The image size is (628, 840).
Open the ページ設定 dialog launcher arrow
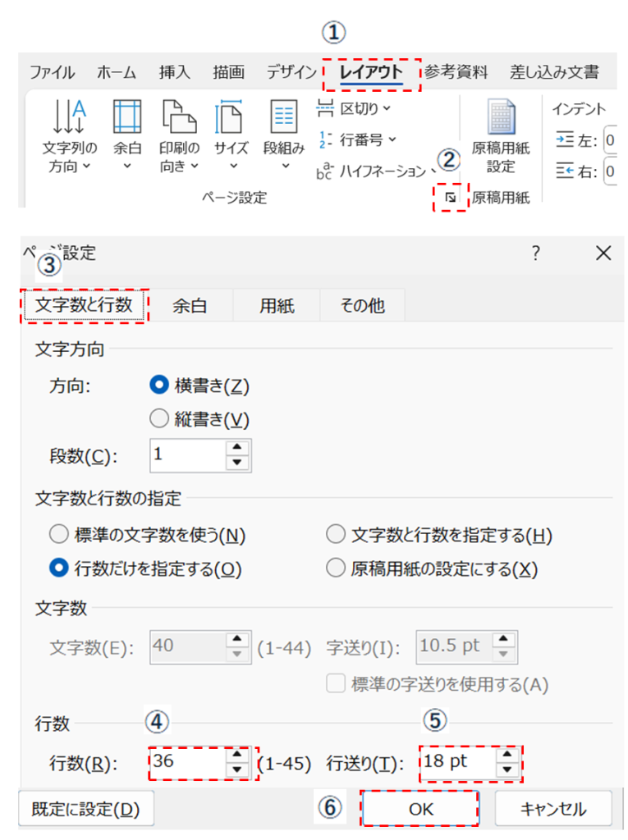(x=449, y=198)
